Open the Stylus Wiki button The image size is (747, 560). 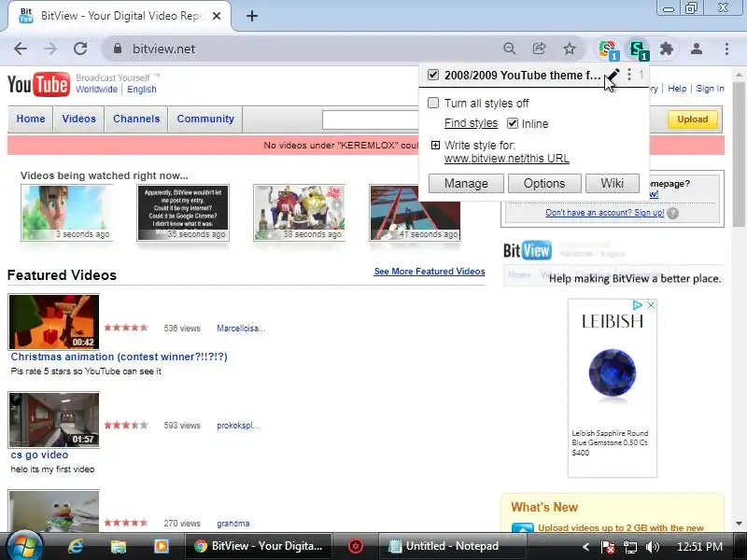pyautogui.click(x=613, y=183)
